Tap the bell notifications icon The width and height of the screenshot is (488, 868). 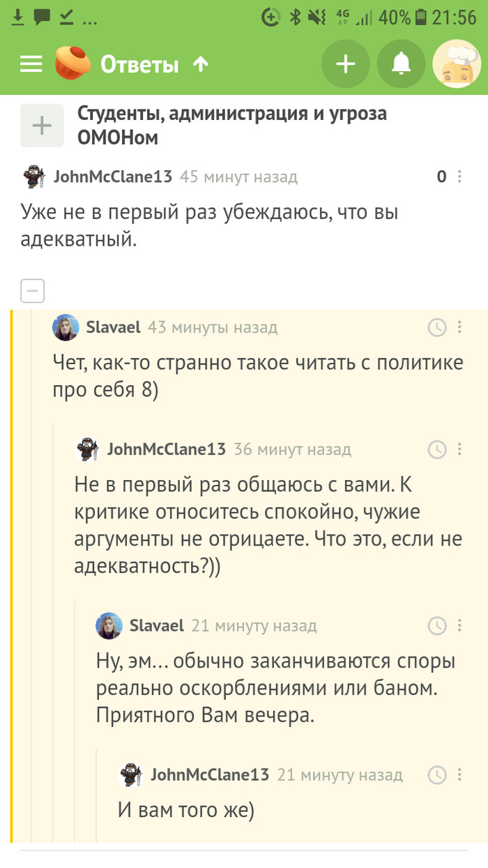[x=401, y=63]
